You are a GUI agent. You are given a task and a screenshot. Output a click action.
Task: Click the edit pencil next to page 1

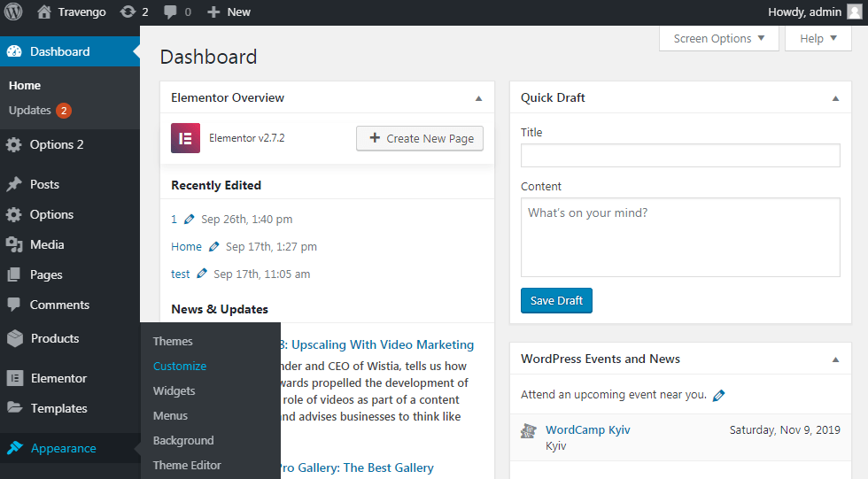(189, 219)
